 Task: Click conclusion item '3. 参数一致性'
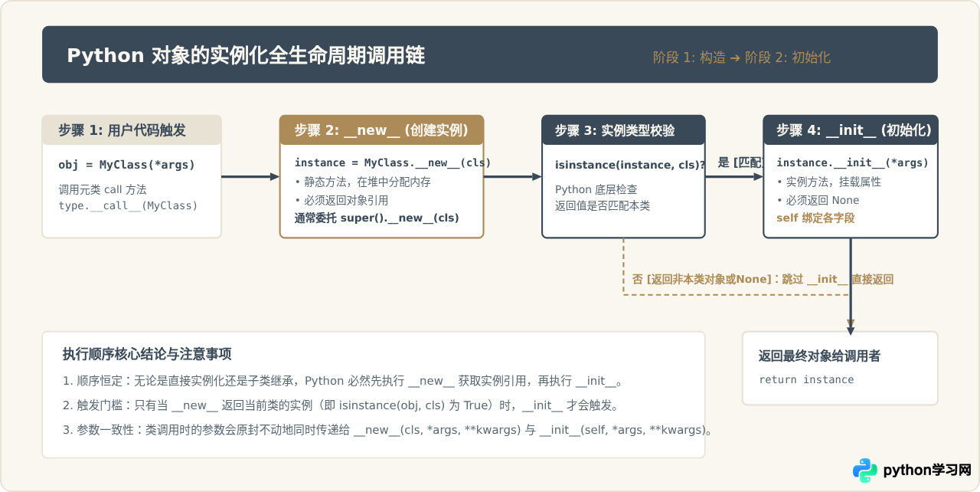click(x=388, y=430)
